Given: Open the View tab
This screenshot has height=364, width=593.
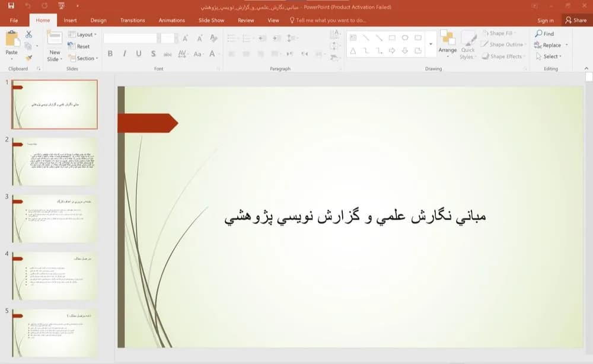Looking at the screenshot, I should pos(273,20).
